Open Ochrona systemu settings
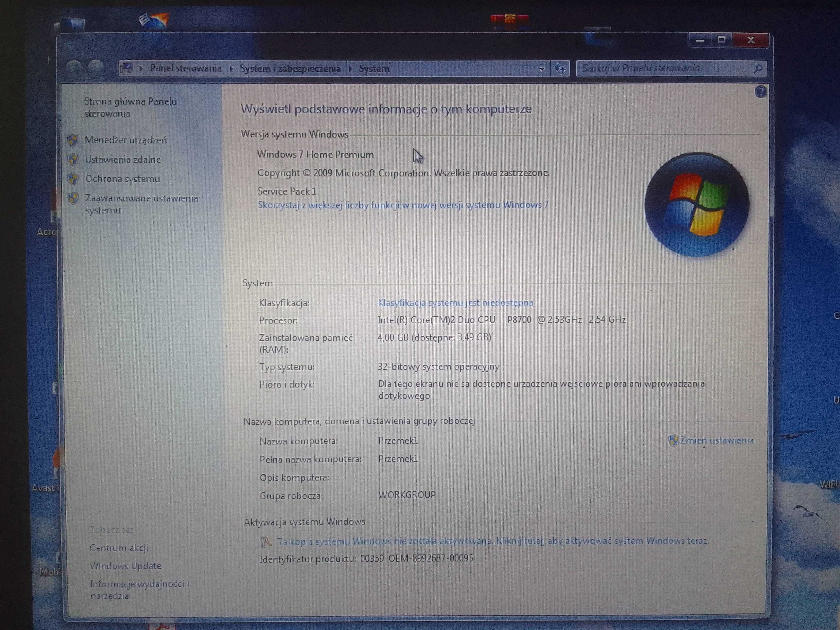840x630 pixels. click(122, 179)
